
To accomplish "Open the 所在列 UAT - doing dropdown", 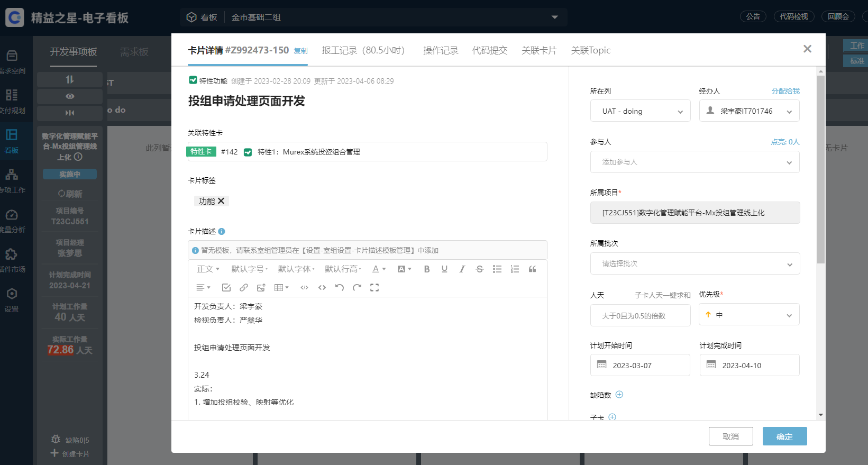I will (640, 111).
